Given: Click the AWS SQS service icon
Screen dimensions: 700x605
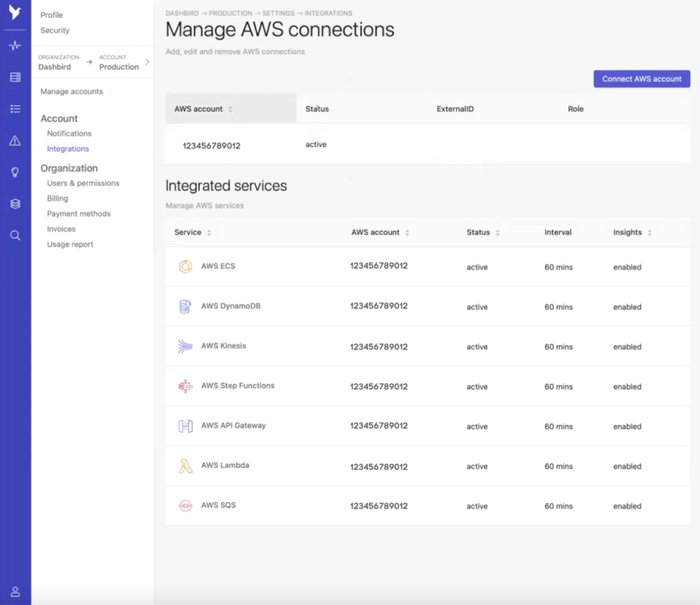Looking at the screenshot, I should (x=185, y=505).
